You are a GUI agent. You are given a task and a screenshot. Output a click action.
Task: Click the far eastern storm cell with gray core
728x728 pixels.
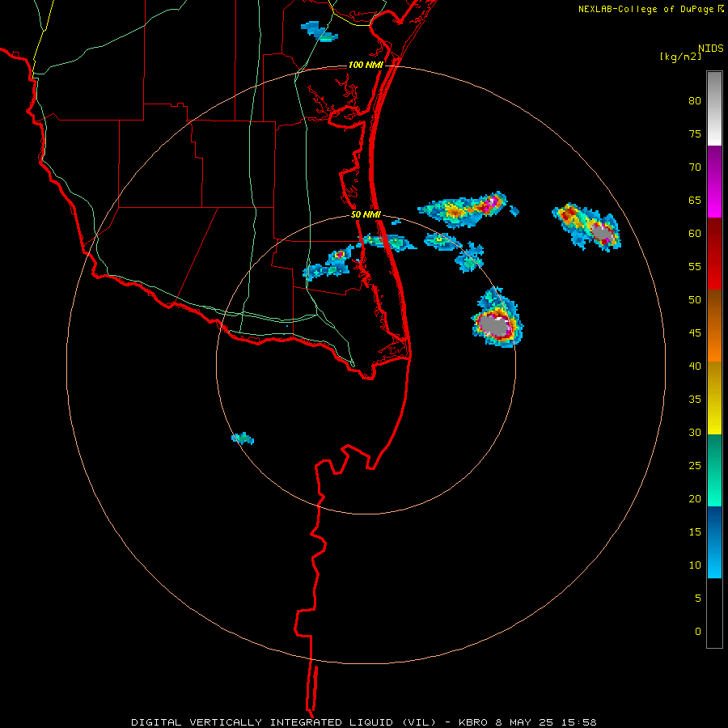(587, 226)
